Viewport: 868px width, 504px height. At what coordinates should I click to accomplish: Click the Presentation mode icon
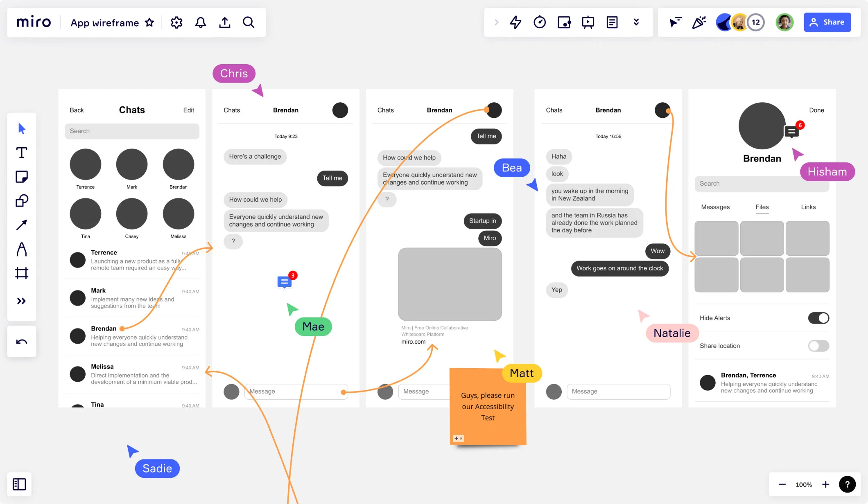click(x=588, y=22)
